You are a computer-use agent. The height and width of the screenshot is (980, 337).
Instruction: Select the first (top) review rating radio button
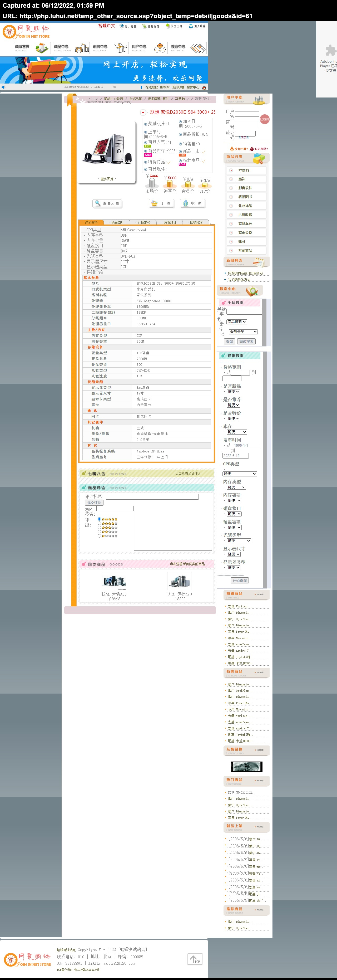pos(100,519)
